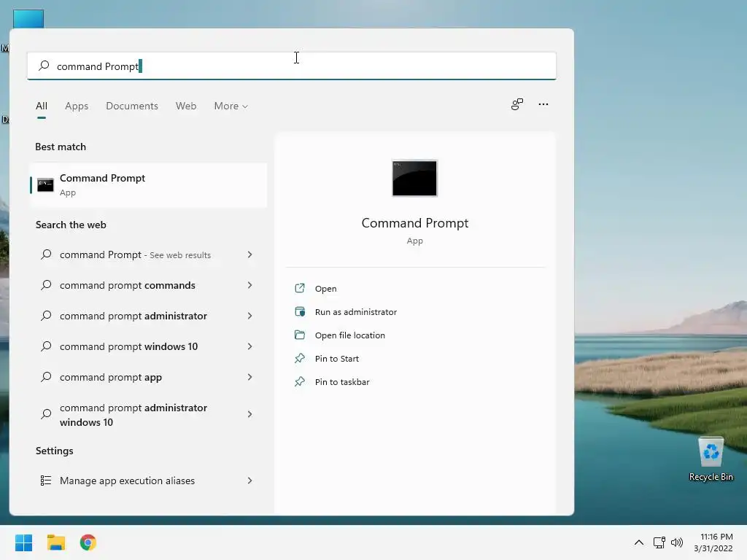Click search icon beside 'command prompt commands'
Screen dimensions: 747x560
[x=46, y=285]
